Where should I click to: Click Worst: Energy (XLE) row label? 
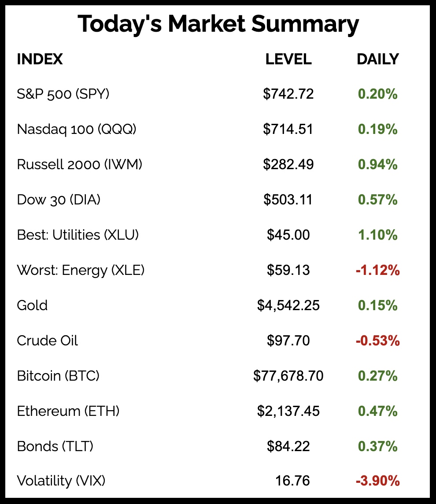tap(81, 270)
